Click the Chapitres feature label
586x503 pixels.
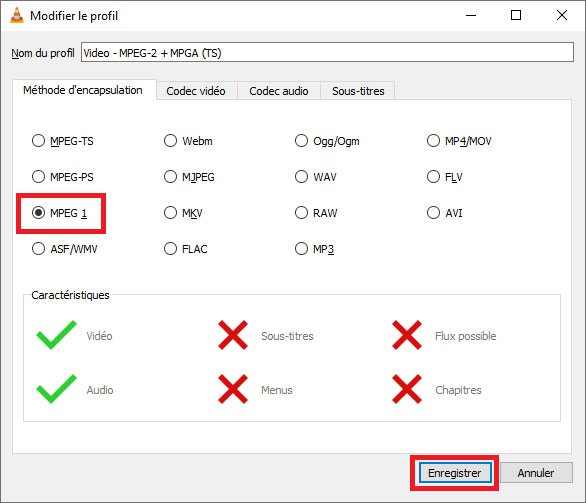click(458, 390)
